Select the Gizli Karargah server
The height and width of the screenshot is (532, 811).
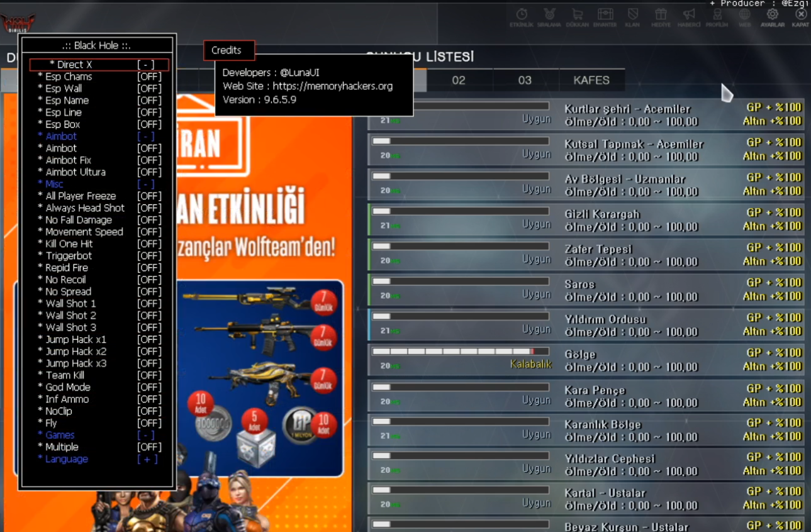pyautogui.click(x=586, y=220)
